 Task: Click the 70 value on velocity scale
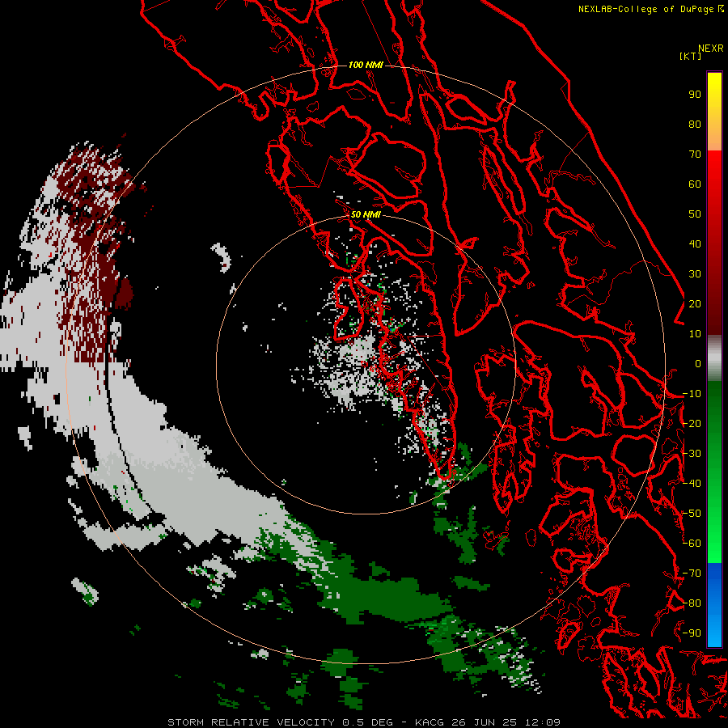(695, 154)
